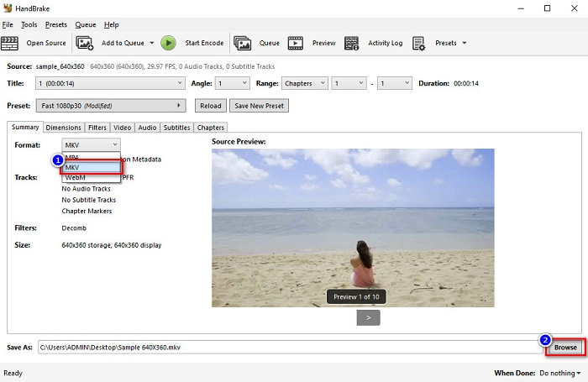Open the When Done Do nothing dropdown

tap(560, 373)
